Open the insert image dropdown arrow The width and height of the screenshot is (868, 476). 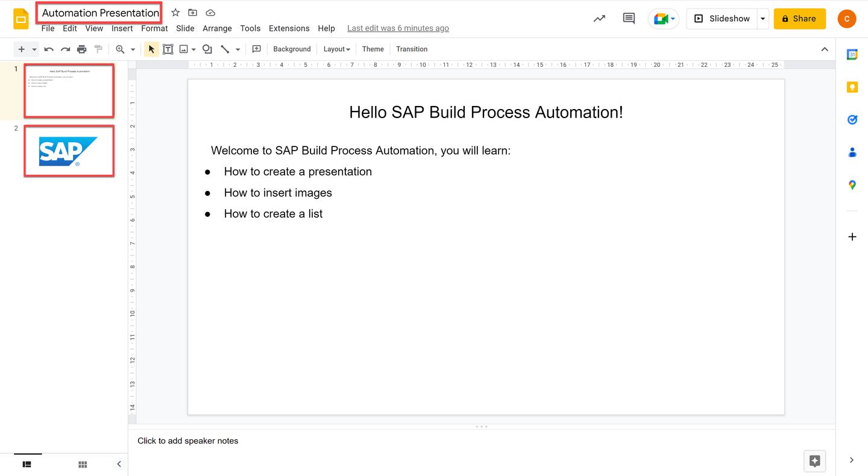click(x=193, y=49)
